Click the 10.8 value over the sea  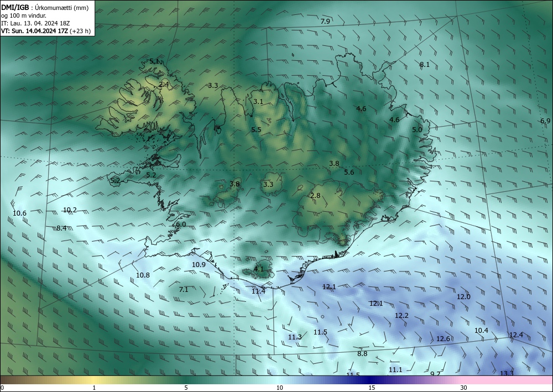[x=143, y=275]
